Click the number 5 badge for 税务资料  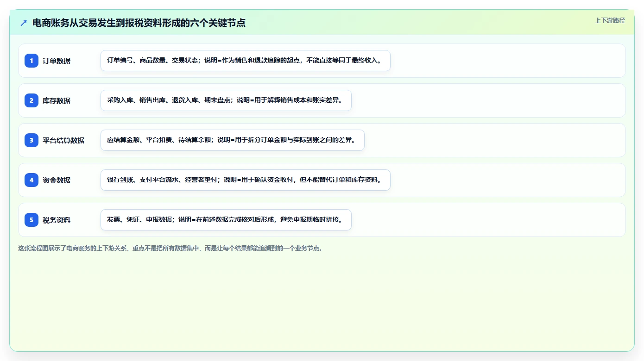[32, 220]
